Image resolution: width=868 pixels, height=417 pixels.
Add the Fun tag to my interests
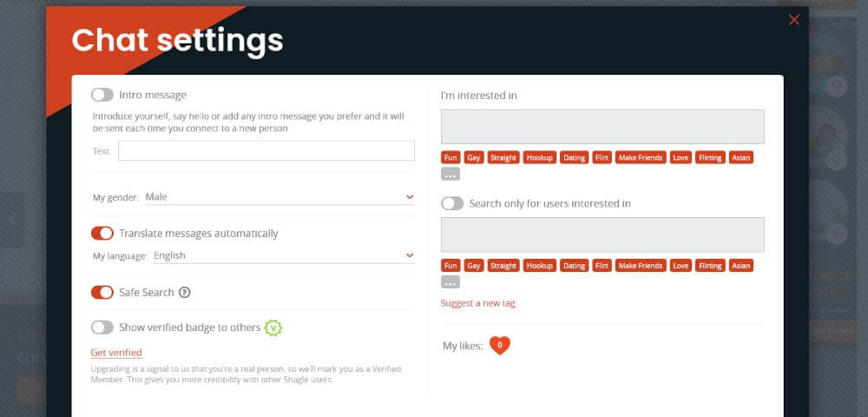coord(450,158)
